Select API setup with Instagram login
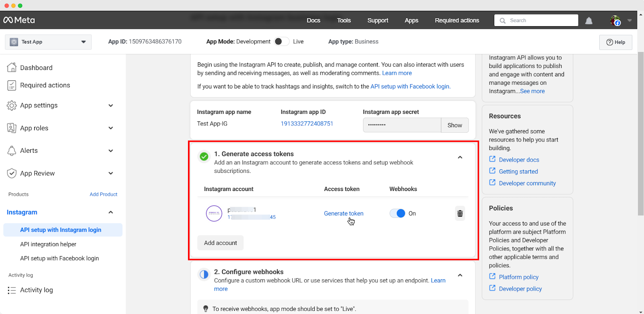Viewport: 644px width, 314px height. (63, 230)
